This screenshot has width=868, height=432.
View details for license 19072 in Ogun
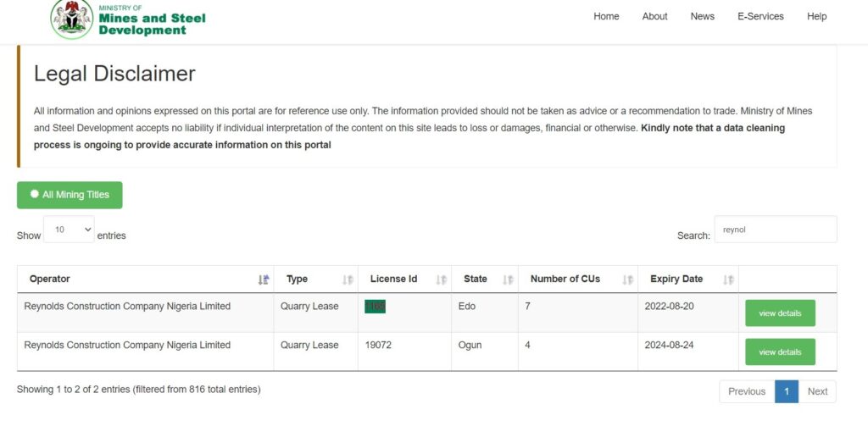780,352
